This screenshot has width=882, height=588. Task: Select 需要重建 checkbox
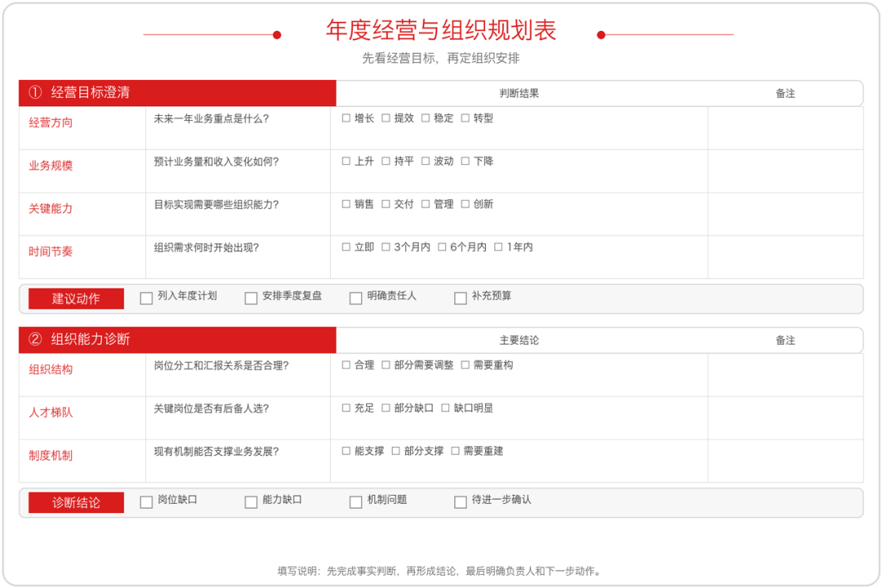click(x=455, y=451)
